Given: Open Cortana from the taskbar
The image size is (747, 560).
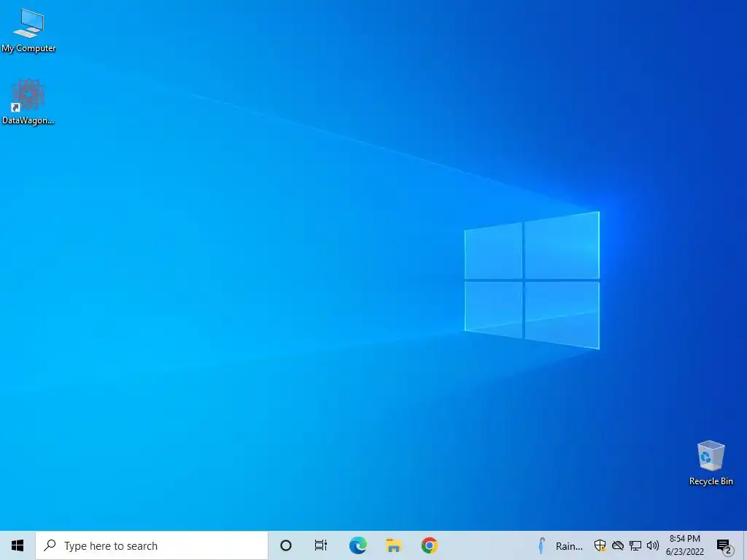Looking at the screenshot, I should pyautogui.click(x=286, y=545).
